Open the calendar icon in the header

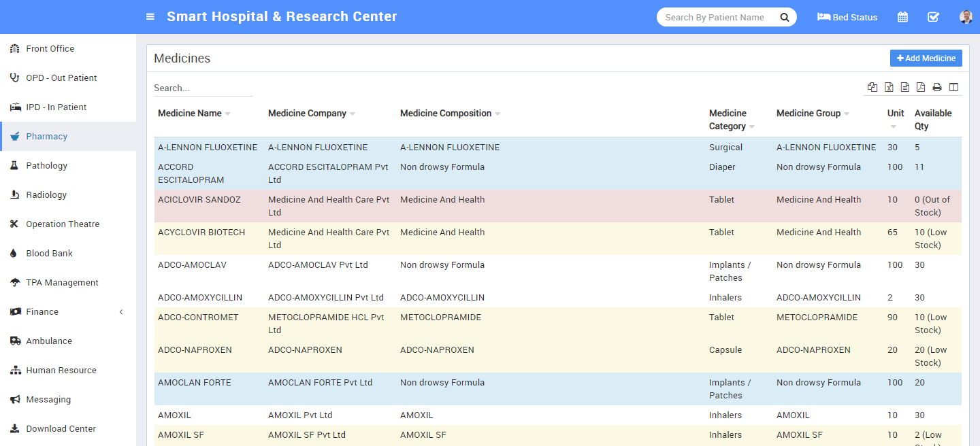point(902,17)
